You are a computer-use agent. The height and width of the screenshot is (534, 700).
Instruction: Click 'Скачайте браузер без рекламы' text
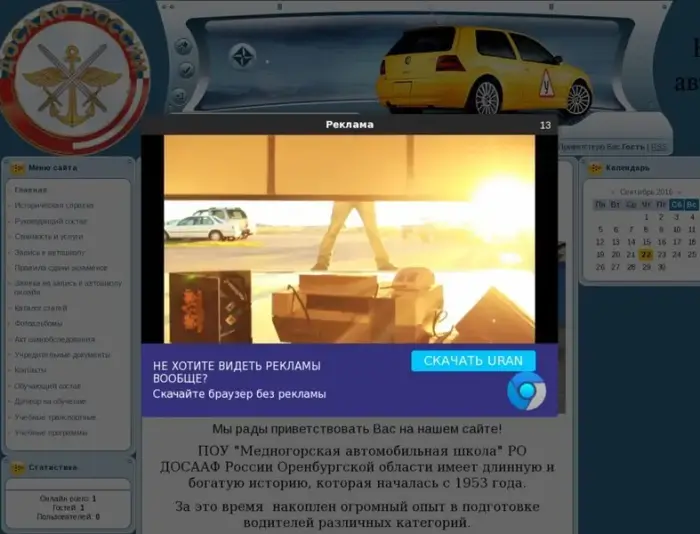coord(239,394)
